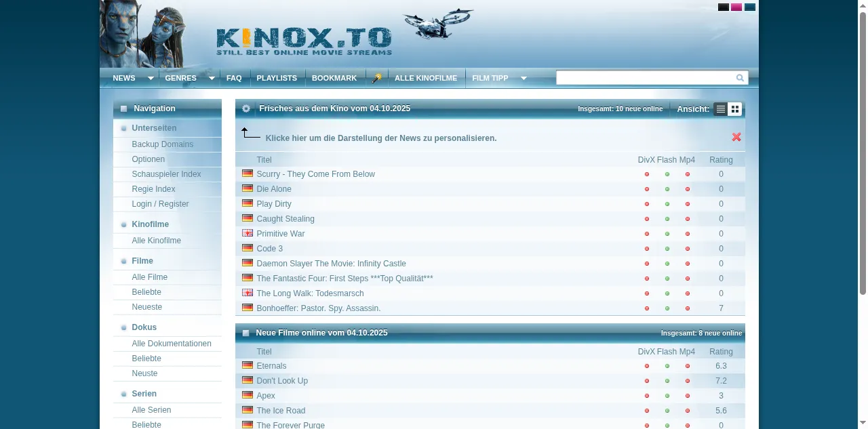Open Backup Domains in sidebar
Screen dimensions: 868x429
pyautogui.click(x=163, y=144)
